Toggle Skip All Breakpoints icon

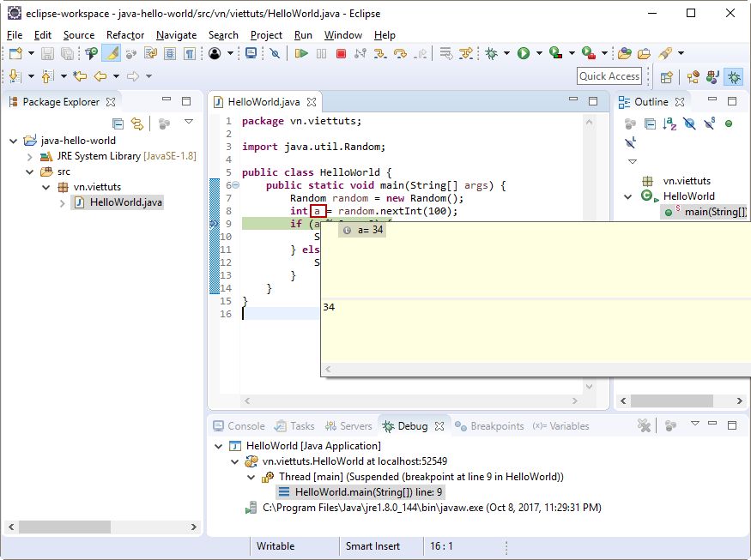pos(275,53)
